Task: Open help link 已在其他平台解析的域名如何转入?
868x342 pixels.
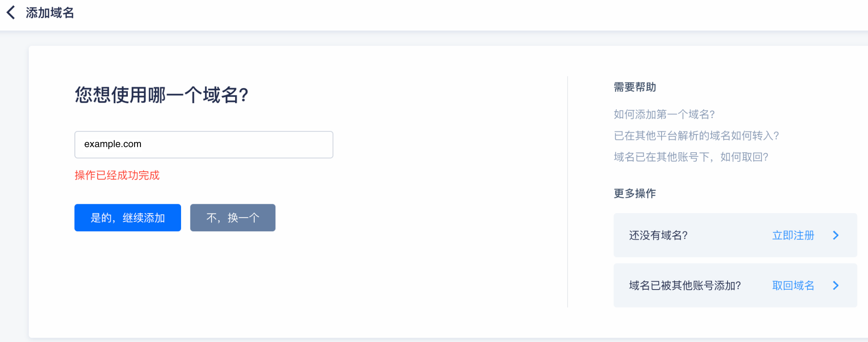Action: [696, 136]
